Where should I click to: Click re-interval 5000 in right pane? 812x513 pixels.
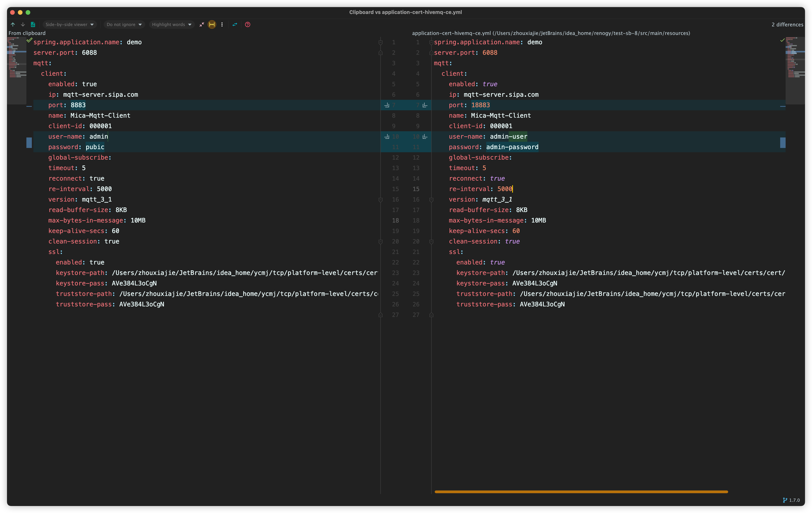(x=504, y=189)
